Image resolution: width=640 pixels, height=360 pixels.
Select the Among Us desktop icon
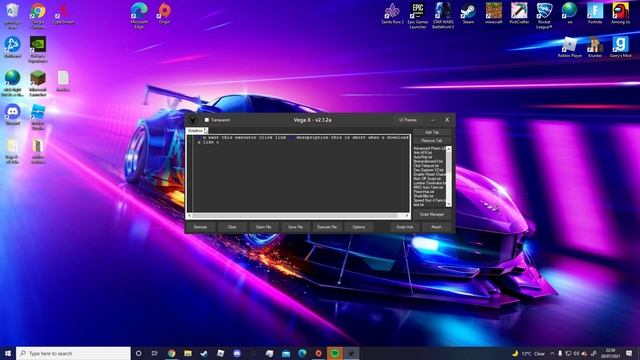pyautogui.click(x=620, y=14)
